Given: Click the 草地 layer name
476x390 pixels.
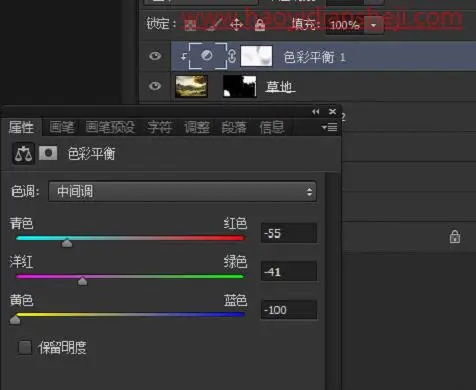Looking at the screenshot, I should [x=280, y=87].
